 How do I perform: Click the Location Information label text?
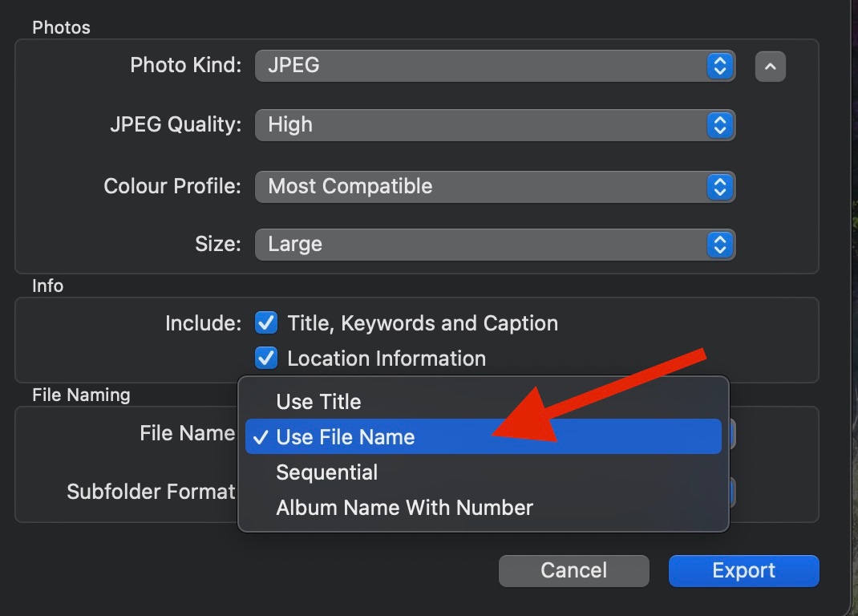387,359
